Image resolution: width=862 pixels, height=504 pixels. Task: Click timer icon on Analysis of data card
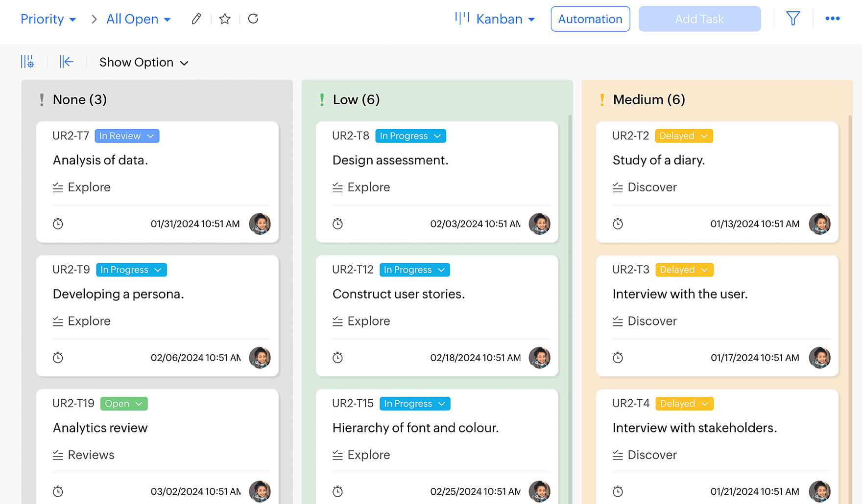pyautogui.click(x=58, y=224)
